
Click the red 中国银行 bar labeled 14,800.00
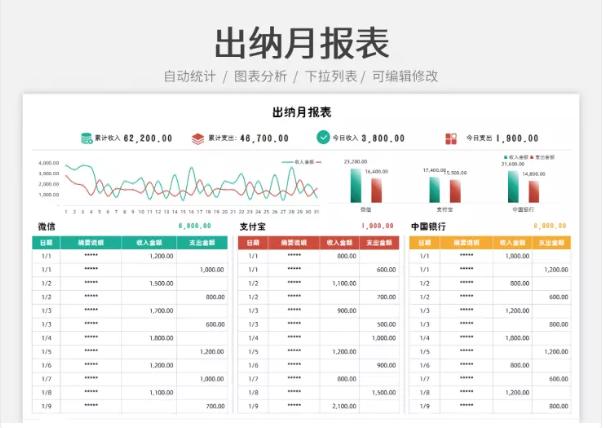click(534, 192)
